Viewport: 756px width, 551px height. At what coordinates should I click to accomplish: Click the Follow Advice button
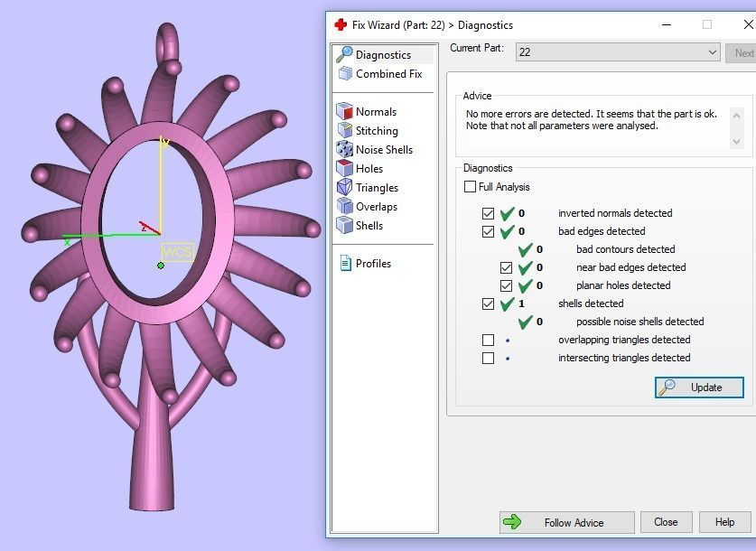tap(566, 522)
